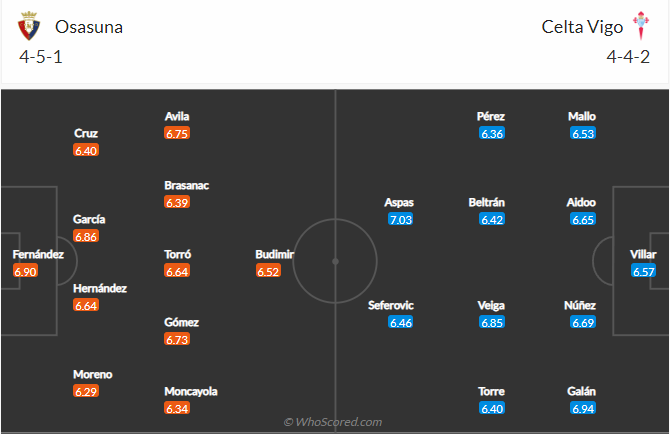670x434 pixels.
Task: Click the Osasuna club crest icon
Action: [30, 27]
